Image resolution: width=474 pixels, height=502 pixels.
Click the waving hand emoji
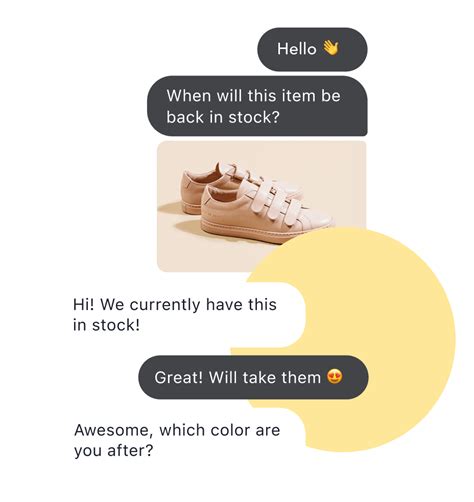330,48
